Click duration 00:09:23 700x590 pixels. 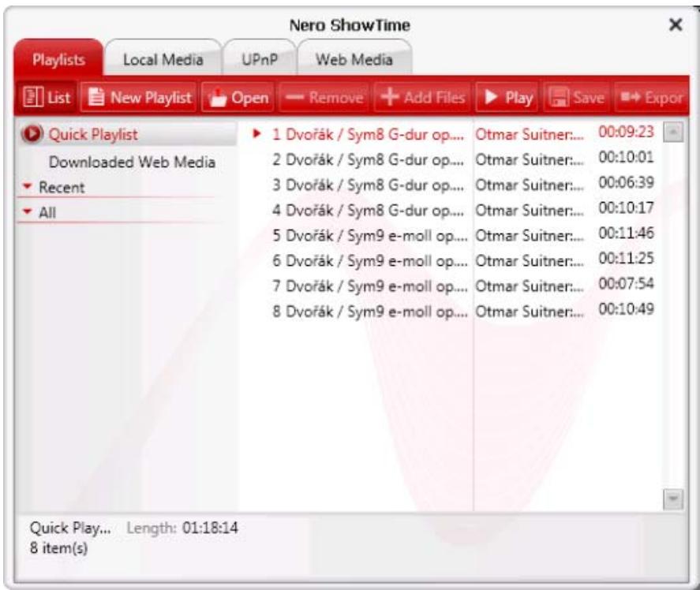pos(626,132)
